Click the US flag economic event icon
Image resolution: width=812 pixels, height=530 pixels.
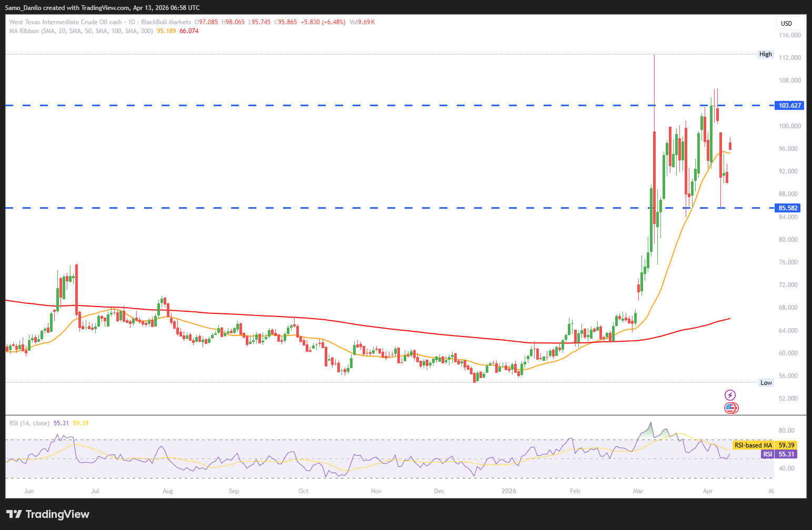click(731, 407)
